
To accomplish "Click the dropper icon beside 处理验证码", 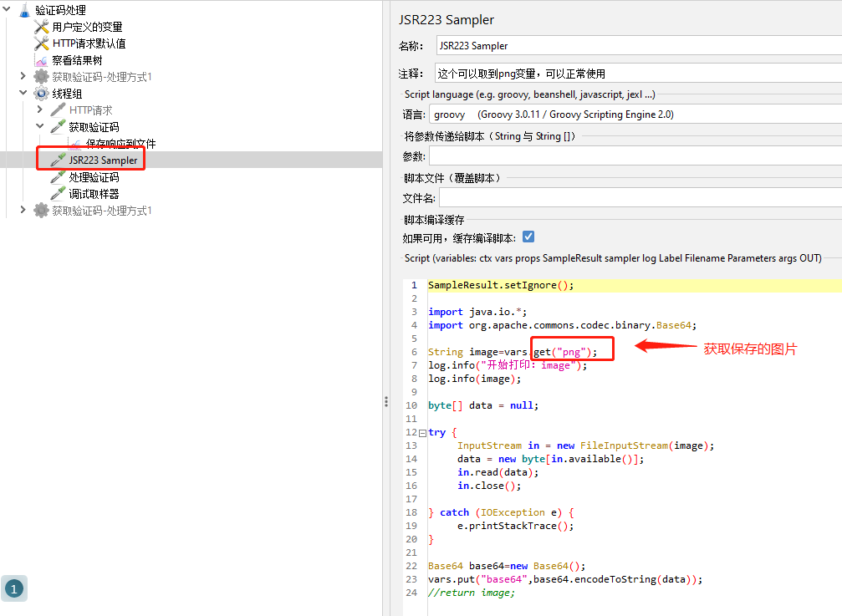I will click(58, 176).
